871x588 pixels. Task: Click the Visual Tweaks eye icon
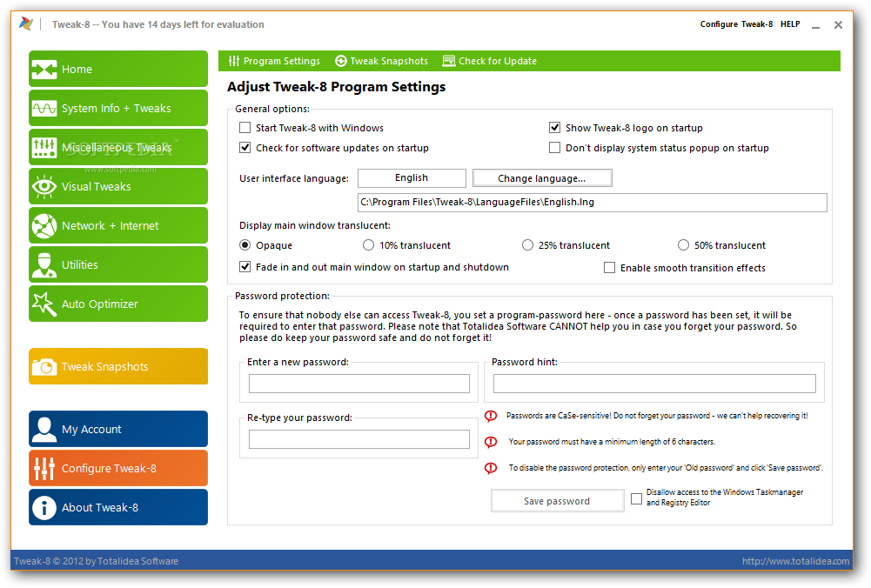44,186
